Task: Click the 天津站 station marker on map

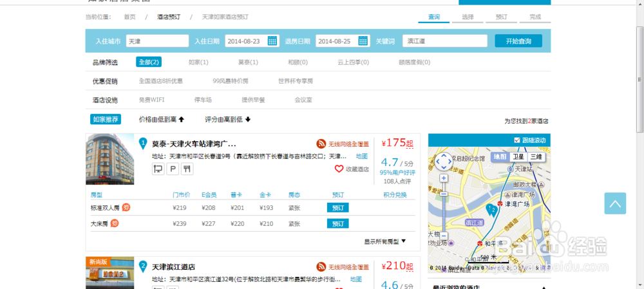Action: pos(511,169)
